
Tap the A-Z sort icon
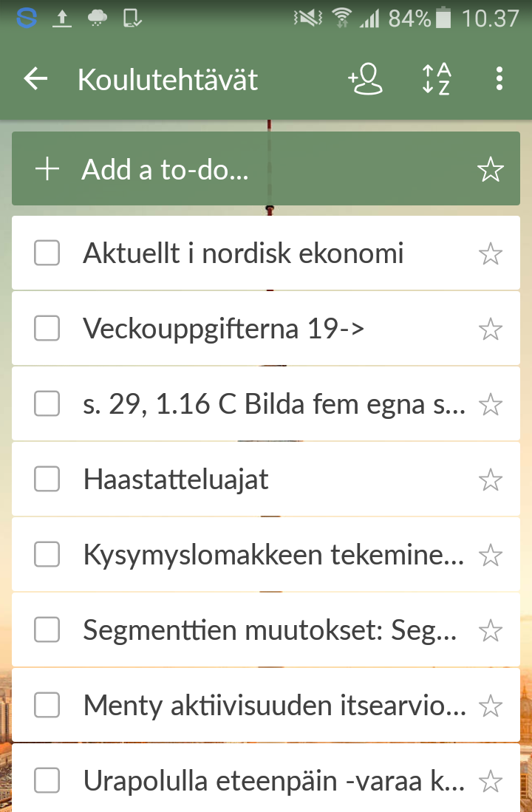[436, 80]
